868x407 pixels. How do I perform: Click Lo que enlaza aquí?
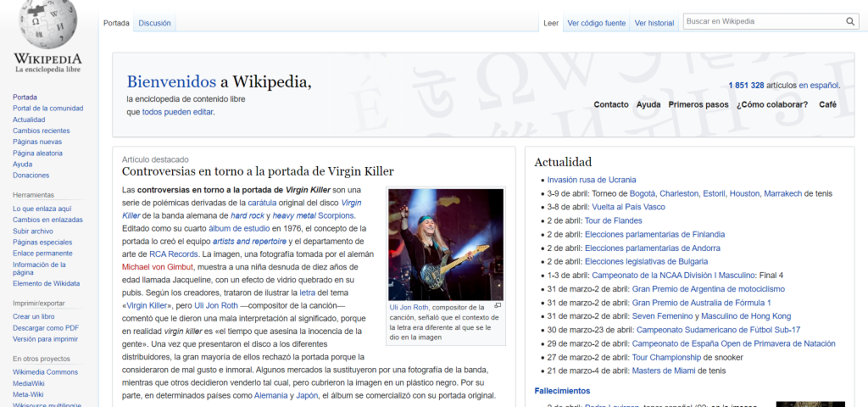42,209
